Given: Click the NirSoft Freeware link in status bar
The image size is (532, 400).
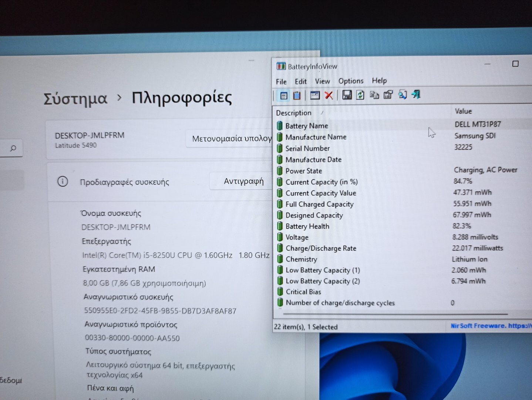Looking at the screenshot, I should pyautogui.click(x=491, y=326).
